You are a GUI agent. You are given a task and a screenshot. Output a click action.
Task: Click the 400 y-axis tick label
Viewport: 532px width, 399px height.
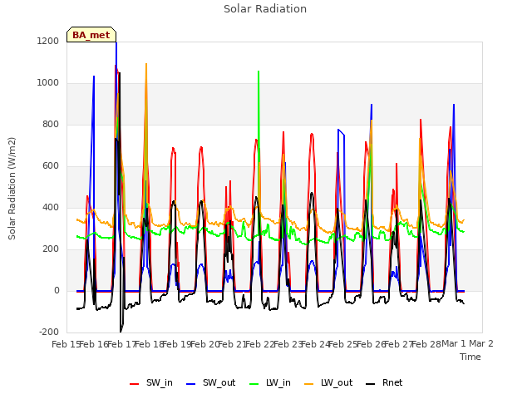[x=51, y=207]
